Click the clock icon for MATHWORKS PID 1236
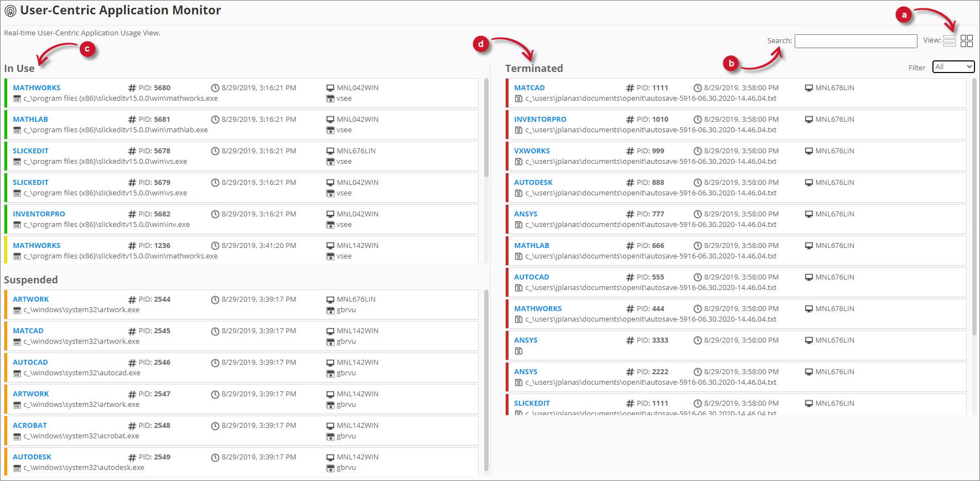This screenshot has height=481, width=980. [x=215, y=246]
